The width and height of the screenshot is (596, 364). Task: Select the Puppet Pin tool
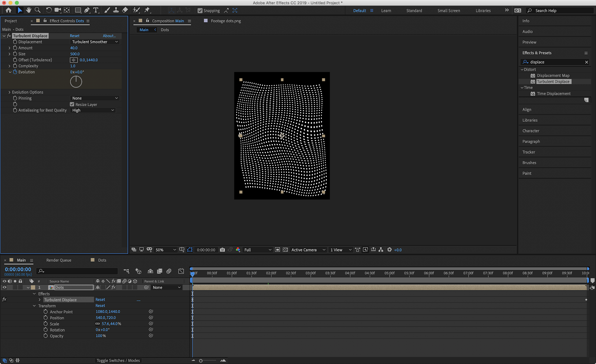(147, 10)
